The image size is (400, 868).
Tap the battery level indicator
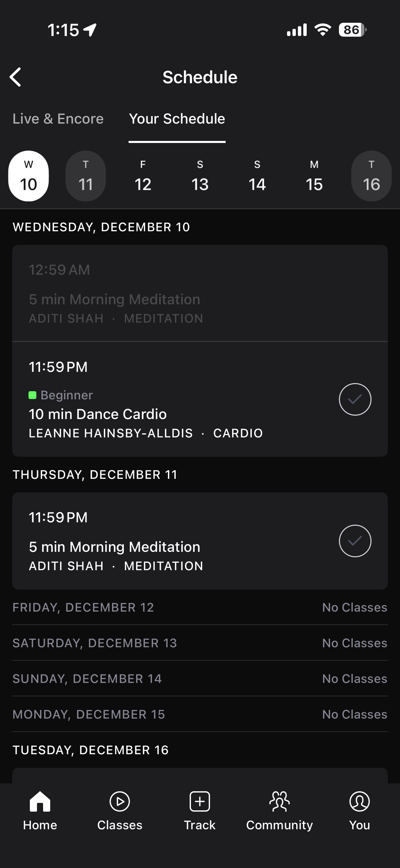click(352, 30)
